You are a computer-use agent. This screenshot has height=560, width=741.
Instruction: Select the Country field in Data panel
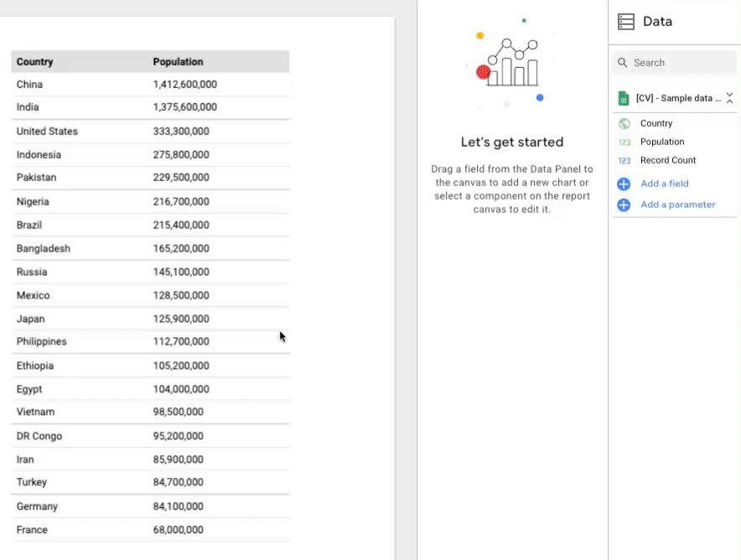[x=656, y=123]
